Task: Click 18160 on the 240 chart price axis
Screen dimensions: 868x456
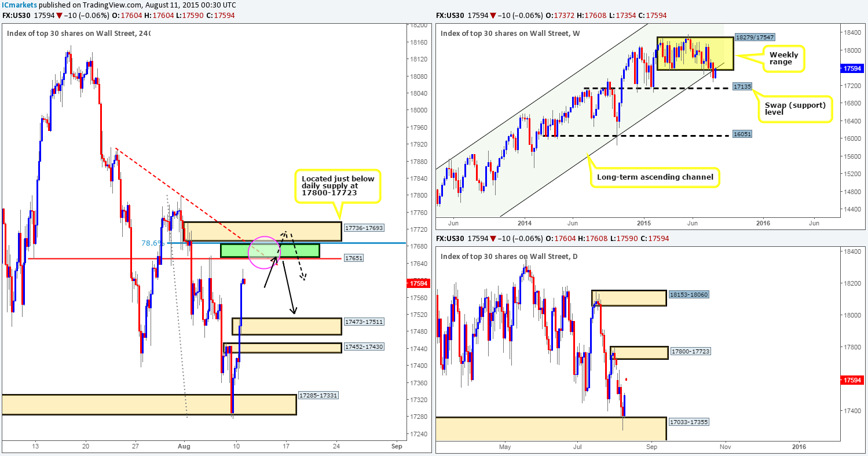Action: click(x=419, y=42)
